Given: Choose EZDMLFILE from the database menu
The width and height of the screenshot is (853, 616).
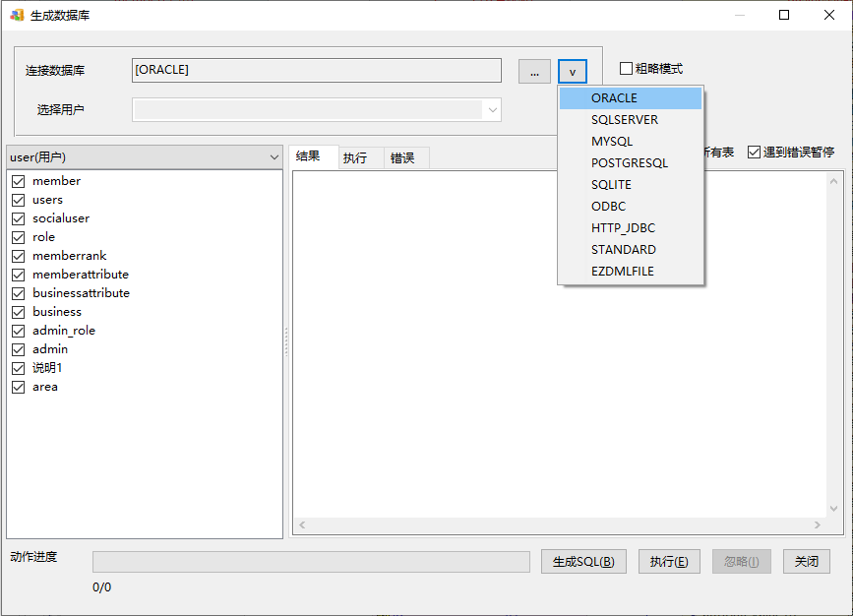Looking at the screenshot, I should 631,271.
